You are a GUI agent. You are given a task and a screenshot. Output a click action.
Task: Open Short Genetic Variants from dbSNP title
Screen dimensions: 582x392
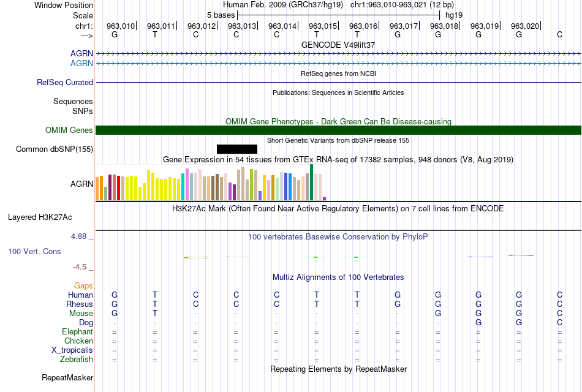[338, 140]
